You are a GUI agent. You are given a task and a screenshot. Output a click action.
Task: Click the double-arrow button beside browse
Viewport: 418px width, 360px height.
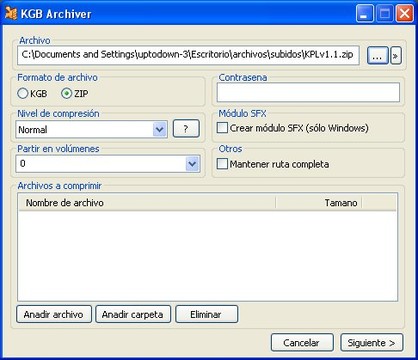point(396,56)
